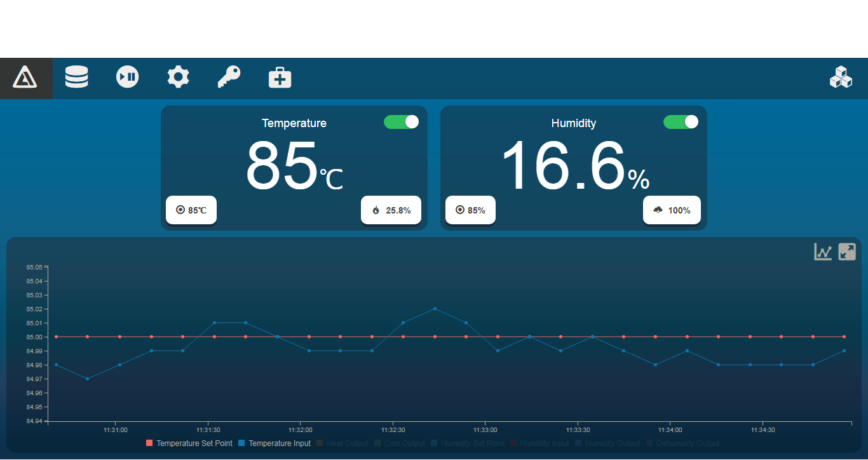
Task: Click the 11:32:00 time axis label
Action: point(301,430)
